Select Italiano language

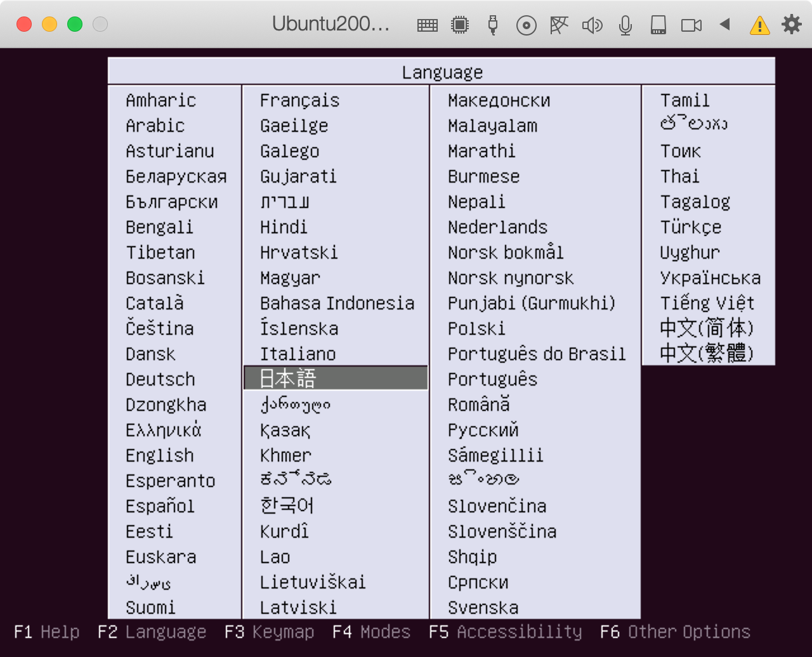298,354
